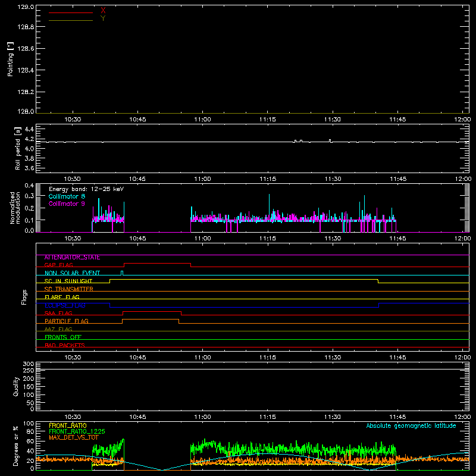Click the 129.0 pointing tick label
This screenshot has height=476, width=476.
(26, 7)
